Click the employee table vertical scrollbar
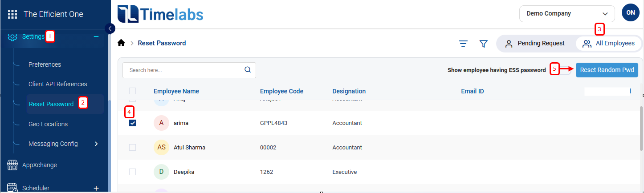 click(x=641, y=128)
